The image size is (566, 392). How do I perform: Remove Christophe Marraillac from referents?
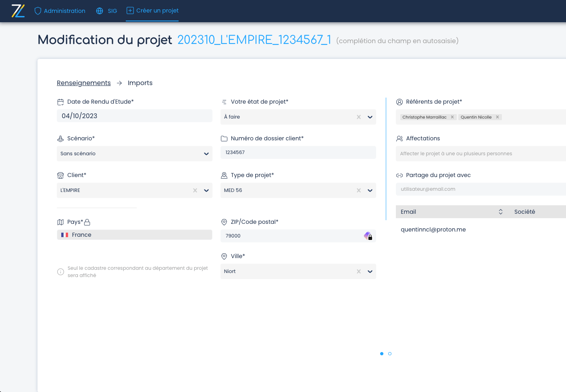pyautogui.click(x=452, y=117)
